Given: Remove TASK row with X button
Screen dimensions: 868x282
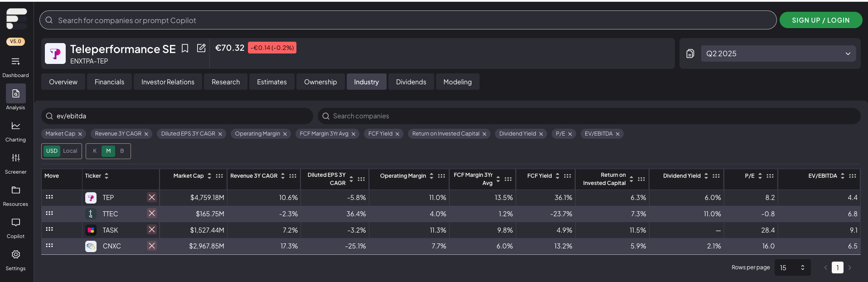Looking at the screenshot, I should tap(152, 229).
